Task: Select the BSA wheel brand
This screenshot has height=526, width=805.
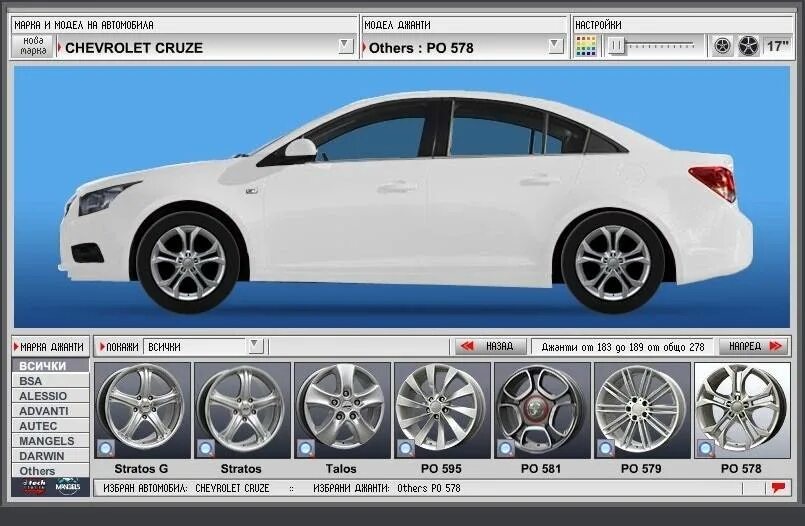Action: (50, 381)
